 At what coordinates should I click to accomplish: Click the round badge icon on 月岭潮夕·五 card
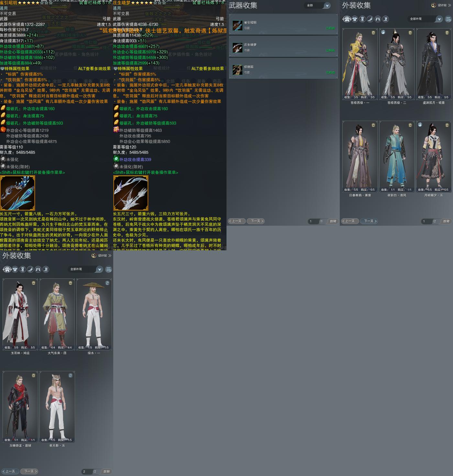point(420,124)
